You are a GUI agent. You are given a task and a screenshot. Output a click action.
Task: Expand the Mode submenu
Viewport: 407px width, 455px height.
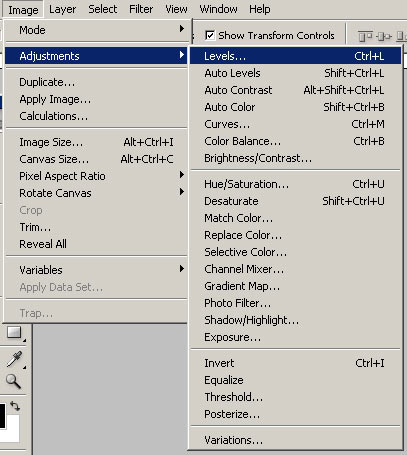coord(96,30)
